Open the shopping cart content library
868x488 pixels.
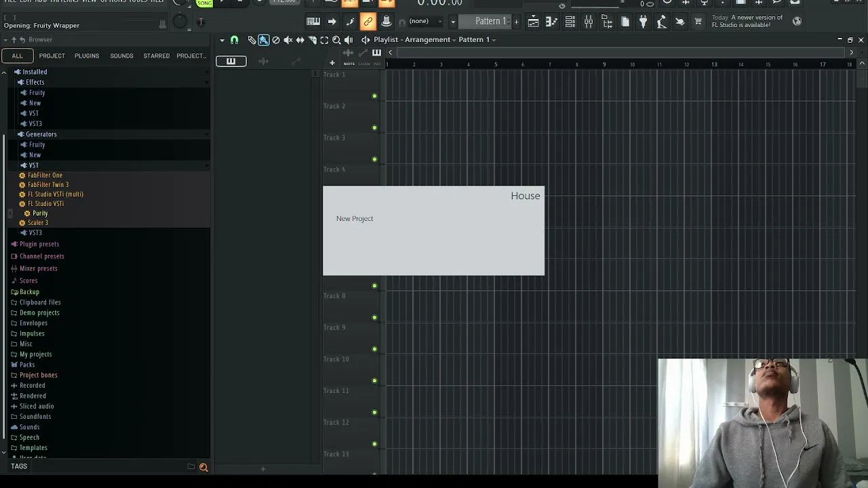point(698,22)
